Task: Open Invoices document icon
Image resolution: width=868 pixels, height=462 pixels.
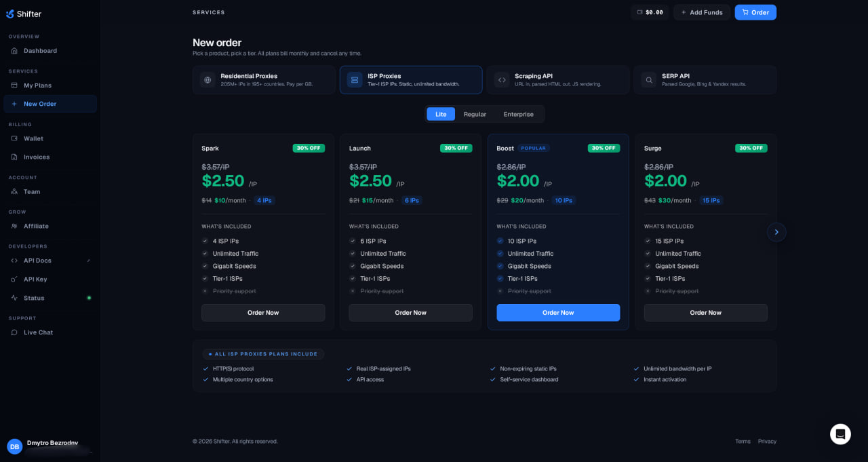Action: (x=14, y=157)
